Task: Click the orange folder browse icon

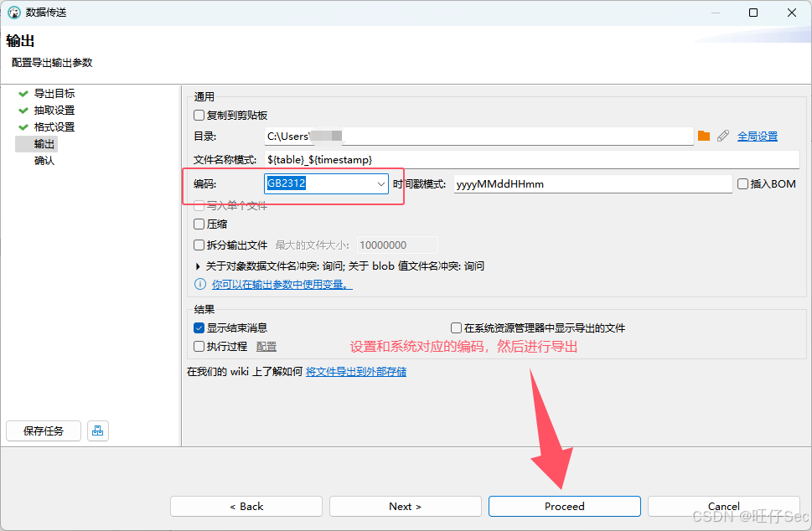Action: click(704, 137)
